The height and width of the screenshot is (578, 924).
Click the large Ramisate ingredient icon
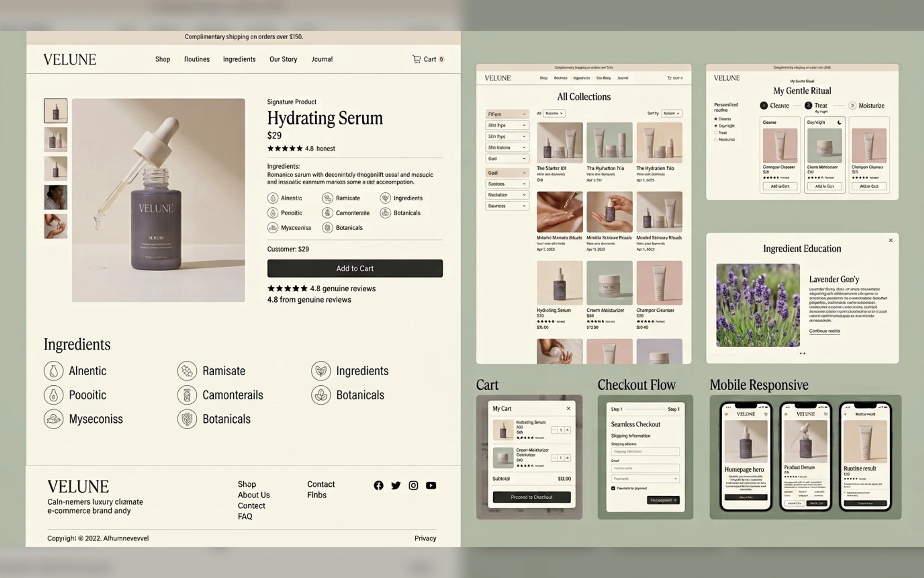coord(187,371)
